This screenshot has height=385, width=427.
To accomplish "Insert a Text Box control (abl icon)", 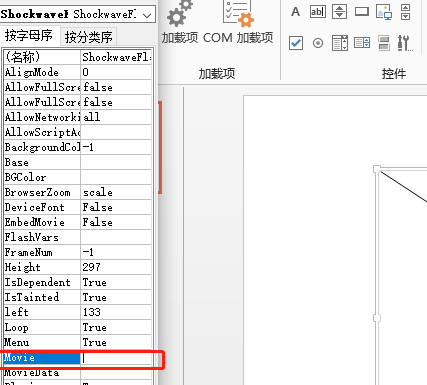I will [x=318, y=12].
